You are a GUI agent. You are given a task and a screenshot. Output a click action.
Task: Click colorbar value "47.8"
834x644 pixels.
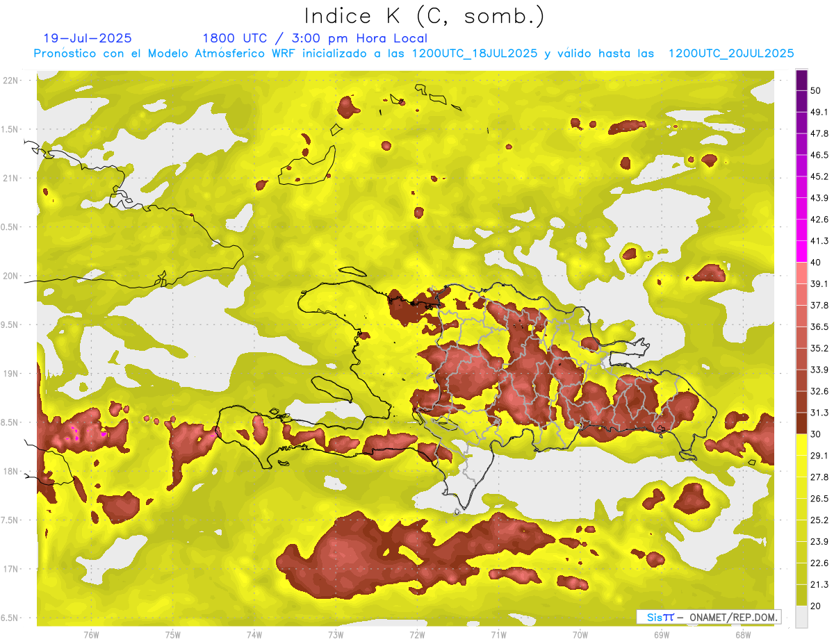tap(819, 133)
